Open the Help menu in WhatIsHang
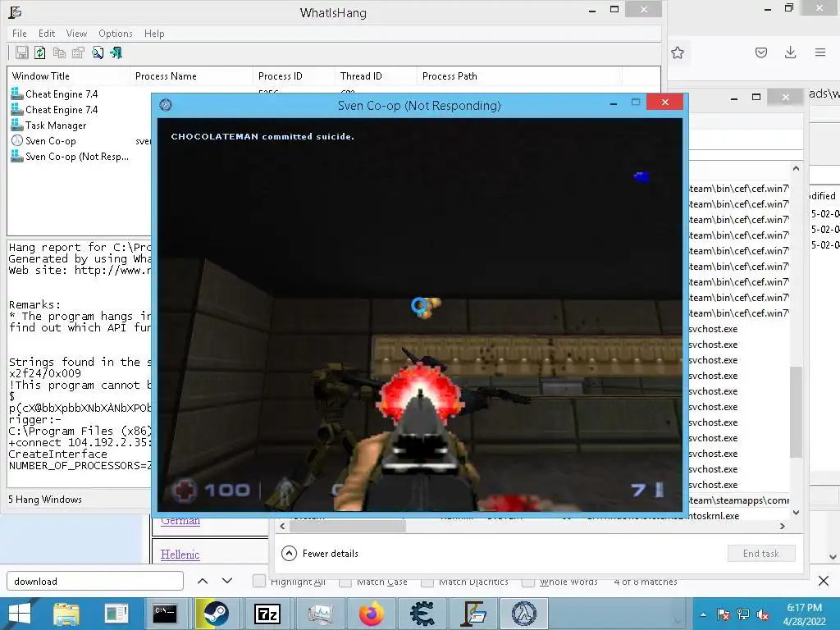The width and height of the screenshot is (840, 630). [154, 33]
